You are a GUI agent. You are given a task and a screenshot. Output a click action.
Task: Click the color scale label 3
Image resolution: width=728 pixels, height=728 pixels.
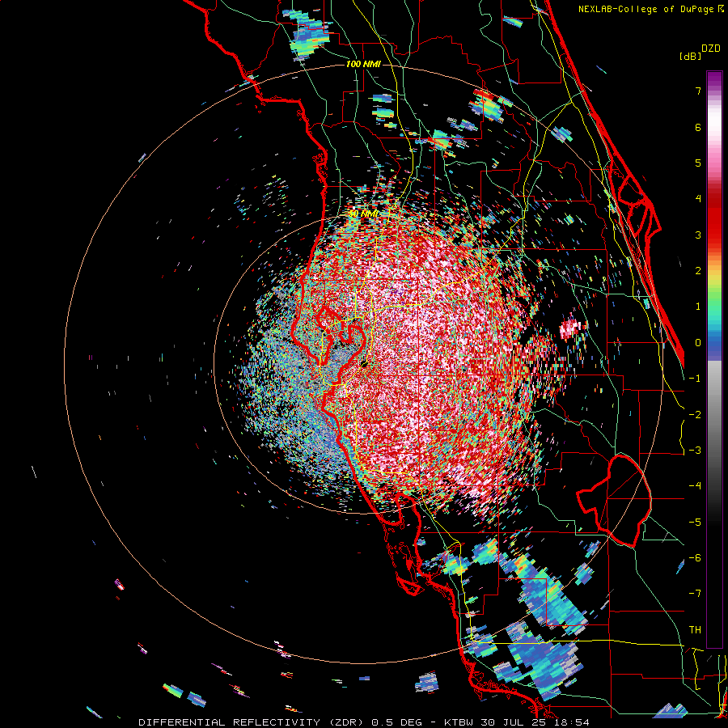(x=698, y=235)
